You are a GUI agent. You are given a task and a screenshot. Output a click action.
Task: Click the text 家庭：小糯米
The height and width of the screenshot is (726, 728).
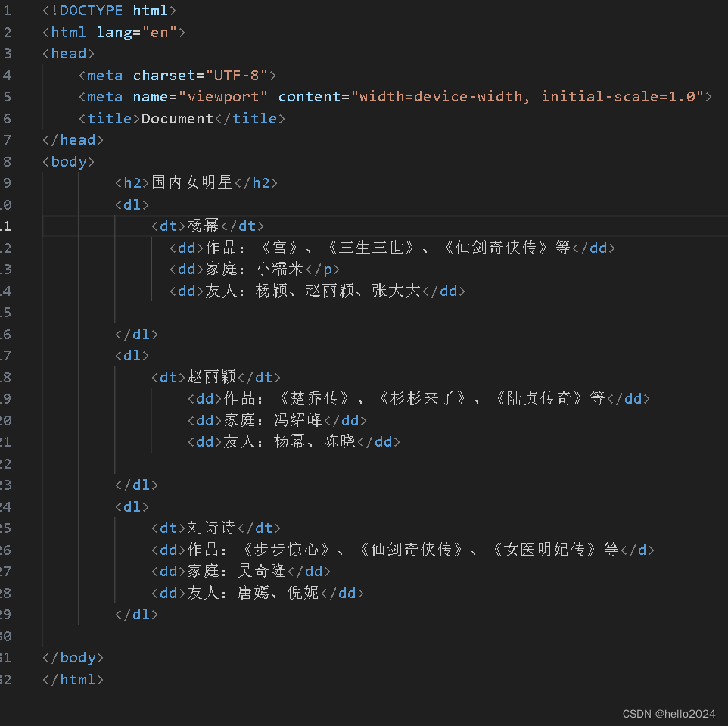pyautogui.click(x=254, y=269)
